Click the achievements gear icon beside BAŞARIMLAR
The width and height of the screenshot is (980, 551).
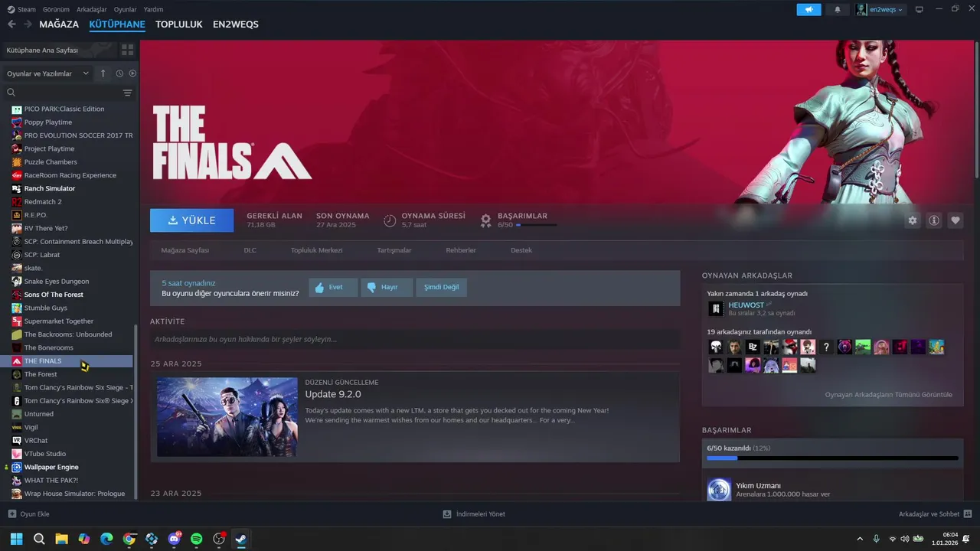click(485, 220)
